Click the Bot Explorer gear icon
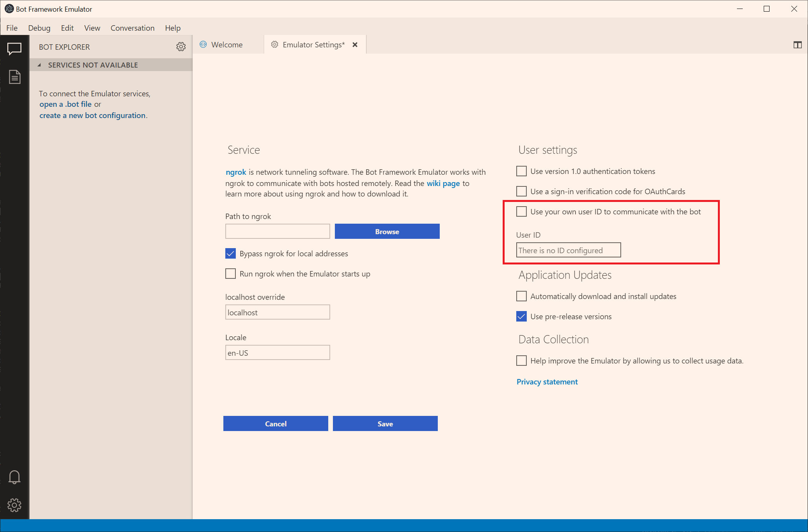This screenshot has height=532, width=808. (181, 47)
